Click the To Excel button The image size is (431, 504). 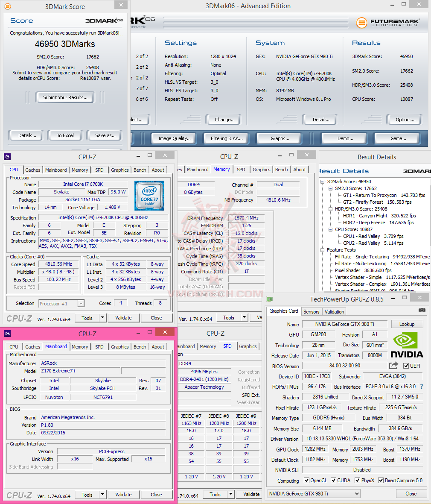click(x=65, y=135)
